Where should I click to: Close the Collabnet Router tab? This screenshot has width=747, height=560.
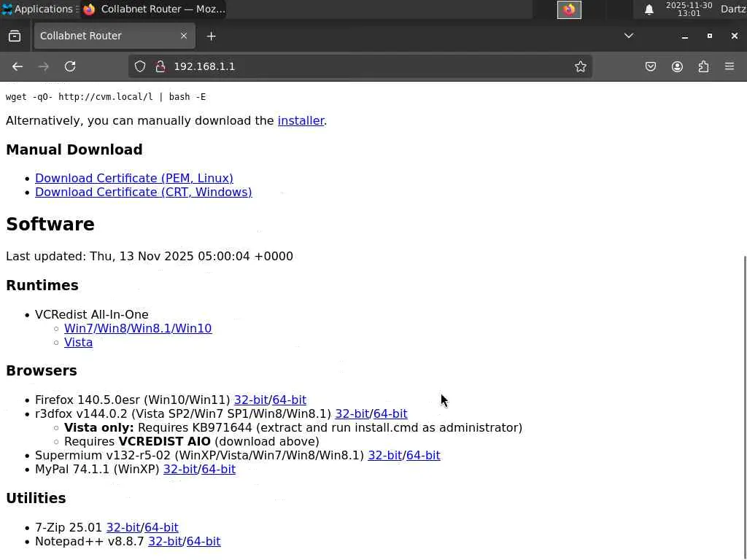click(x=183, y=36)
